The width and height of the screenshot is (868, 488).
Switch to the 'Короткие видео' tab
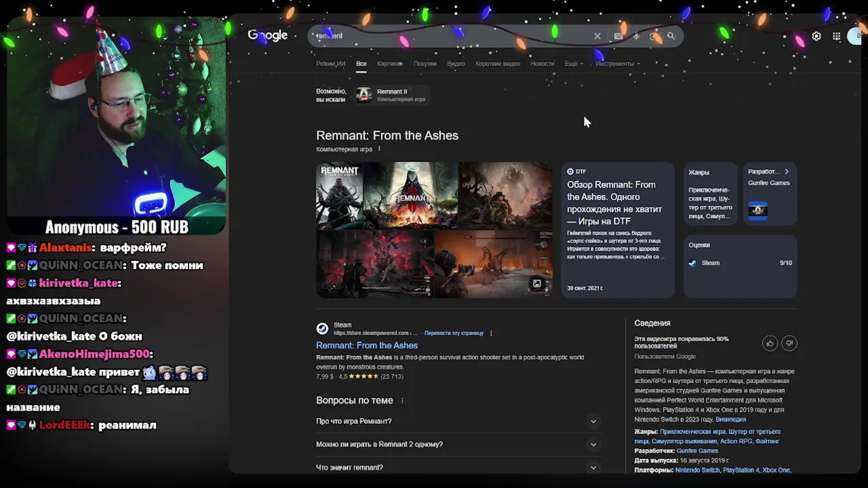[498, 64]
